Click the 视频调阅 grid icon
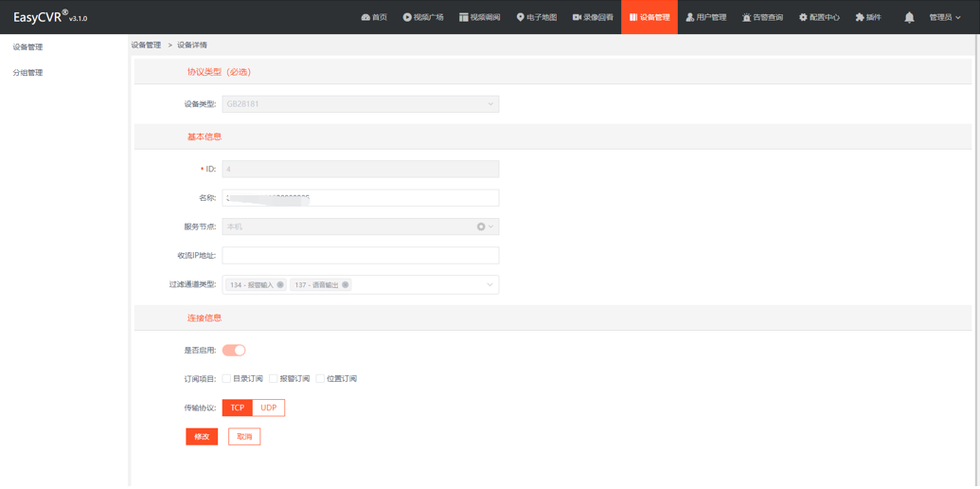The width and height of the screenshot is (980, 489). click(x=464, y=17)
